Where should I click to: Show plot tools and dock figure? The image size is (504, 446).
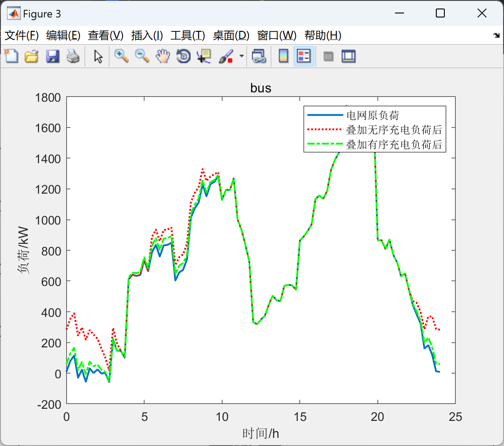(348, 56)
